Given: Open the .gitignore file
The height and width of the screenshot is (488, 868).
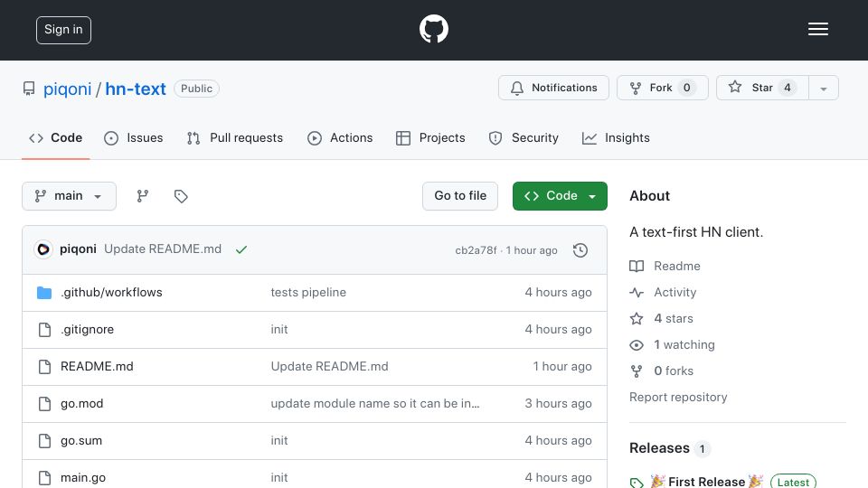Looking at the screenshot, I should pyautogui.click(x=88, y=329).
